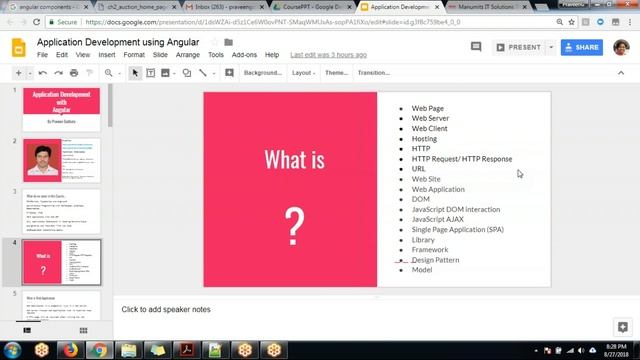Switch to the Gmail Inbox tab
The image size is (640, 360).
point(224,7)
